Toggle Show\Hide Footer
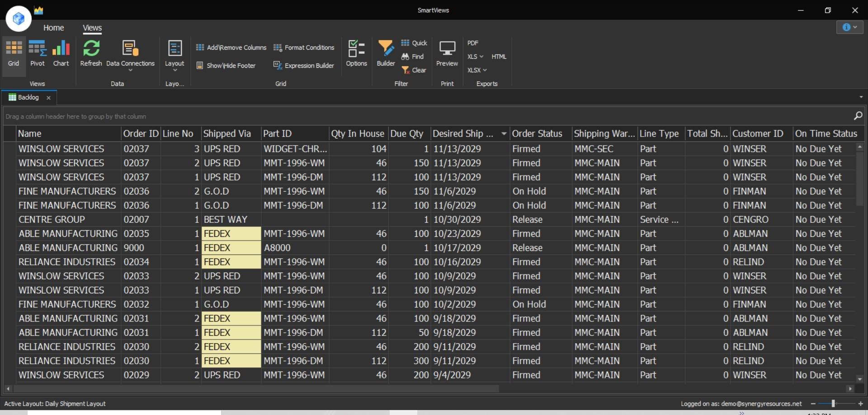Viewport: 868px width, 415px height. tap(226, 66)
